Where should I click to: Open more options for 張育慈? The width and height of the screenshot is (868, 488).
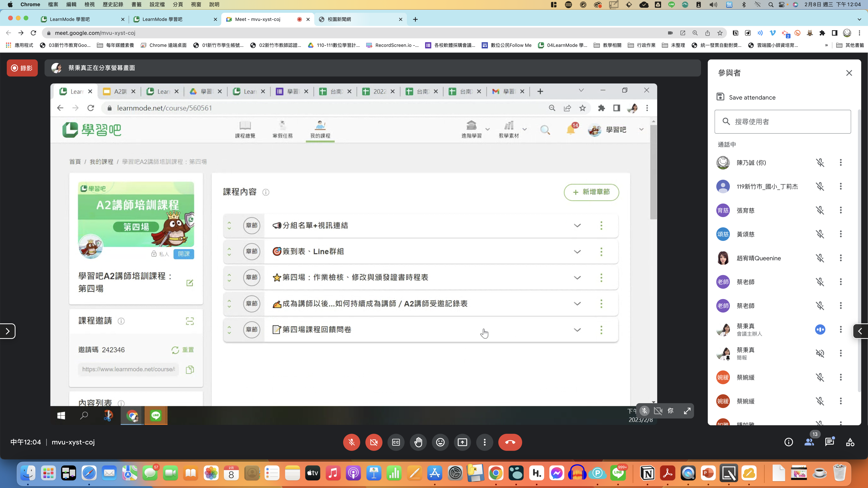coord(841,210)
